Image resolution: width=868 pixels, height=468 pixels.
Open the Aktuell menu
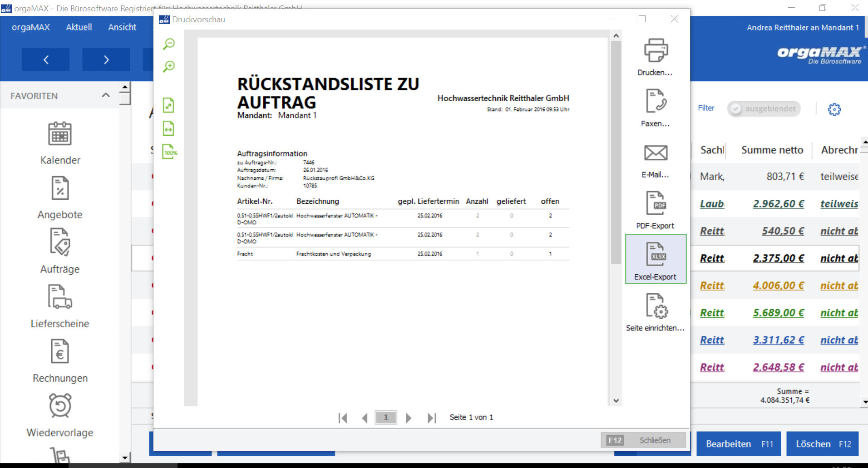click(79, 27)
